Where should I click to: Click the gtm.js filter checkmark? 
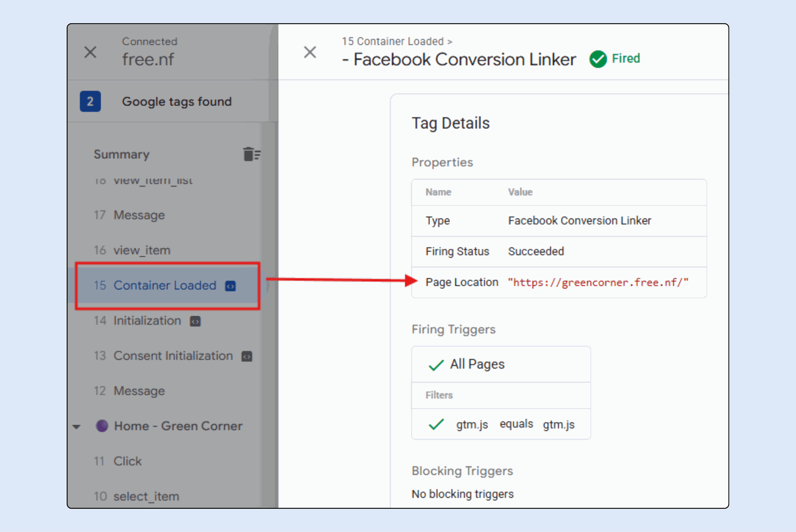point(436,424)
